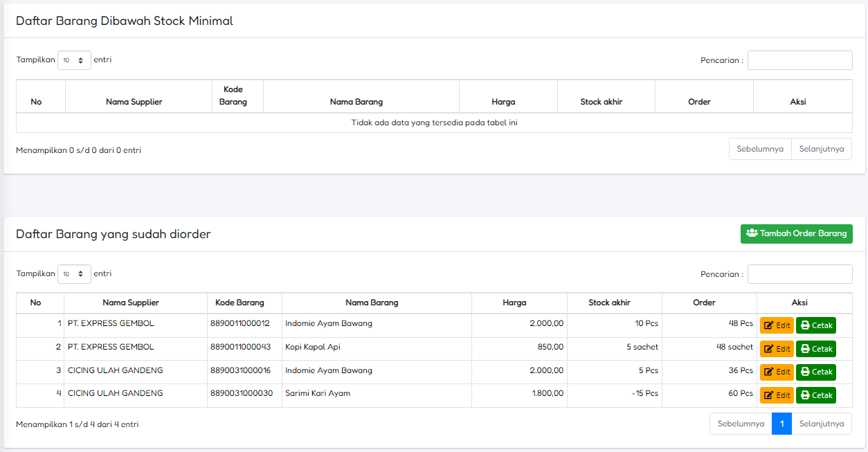Click the 10 Pcs stock cell
Image resolution: width=868 pixels, height=452 pixels.
point(615,325)
